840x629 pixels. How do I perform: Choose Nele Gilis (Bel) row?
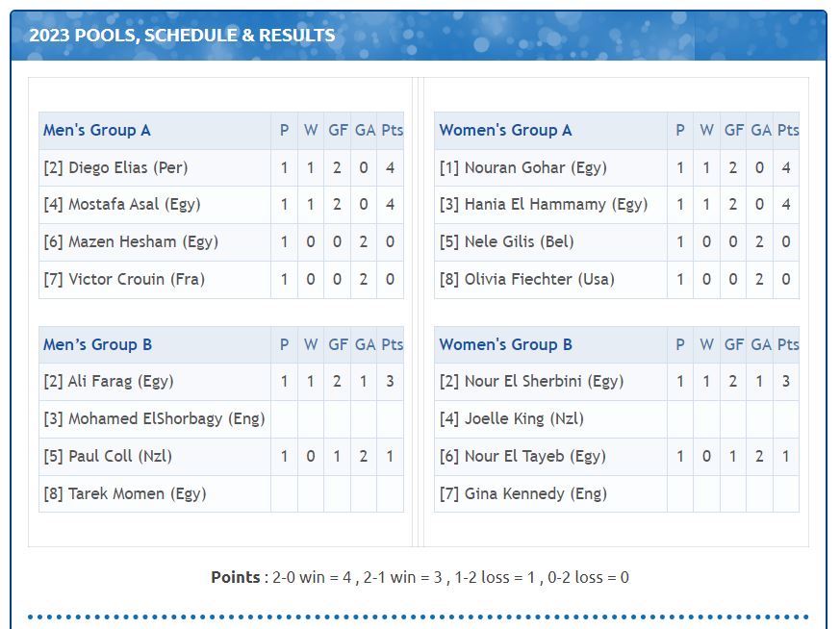tap(506, 241)
